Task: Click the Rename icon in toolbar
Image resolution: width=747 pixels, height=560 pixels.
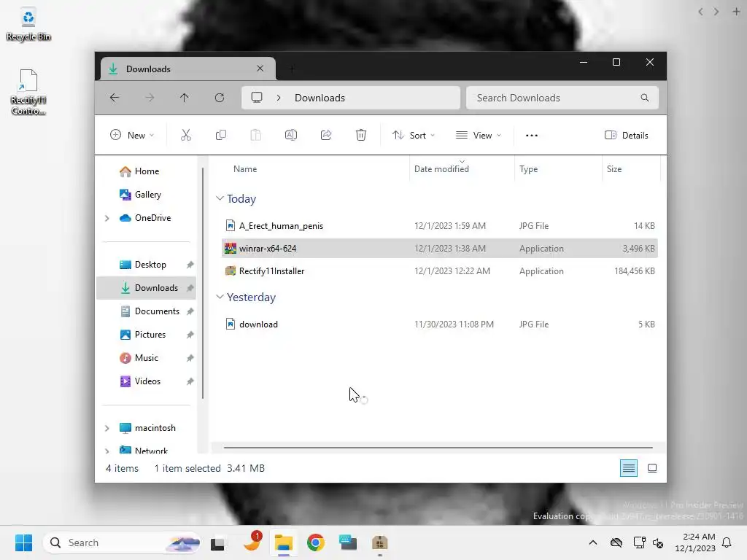Action: [x=290, y=135]
